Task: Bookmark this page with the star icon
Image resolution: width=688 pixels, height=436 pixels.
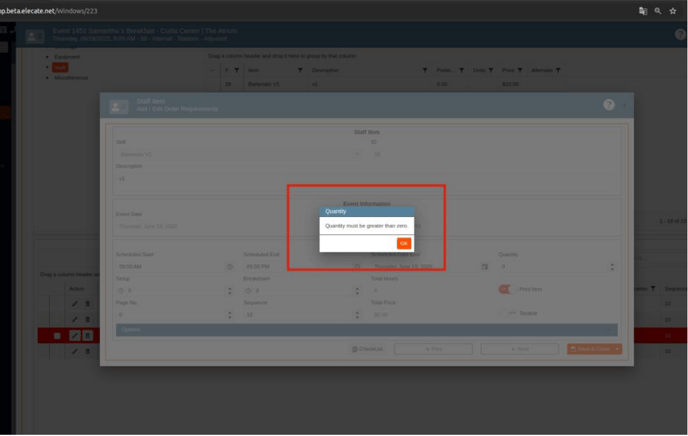Action: click(x=674, y=10)
